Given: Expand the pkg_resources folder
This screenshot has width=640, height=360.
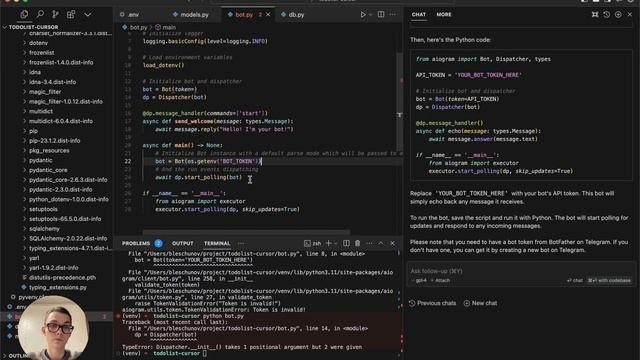Looking at the screenshot, I should pyautogui.click(x=49, y=151).
